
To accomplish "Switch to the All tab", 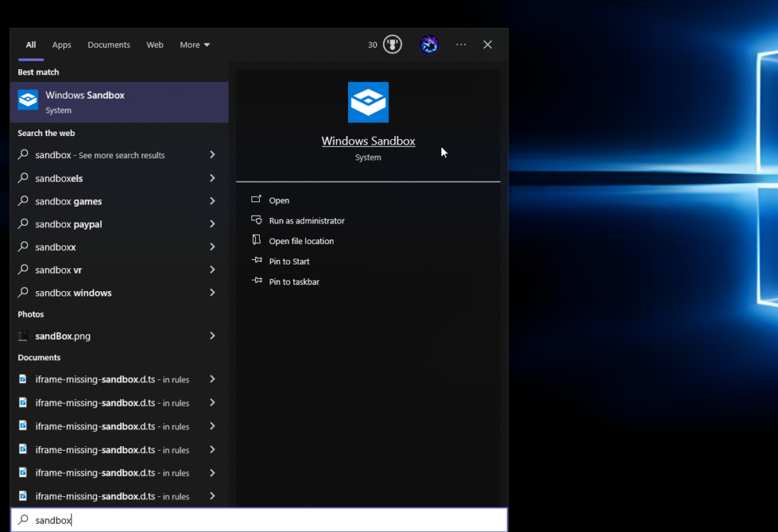I will coord(30,45).
